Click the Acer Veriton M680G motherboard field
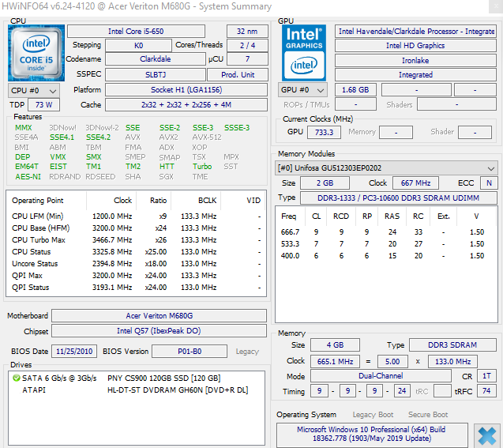The image size is (503, 448). tap(160, 316)
